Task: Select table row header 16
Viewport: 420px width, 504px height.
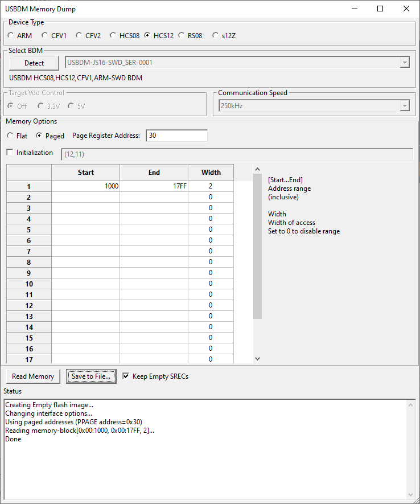Action: tap(29, 349)
